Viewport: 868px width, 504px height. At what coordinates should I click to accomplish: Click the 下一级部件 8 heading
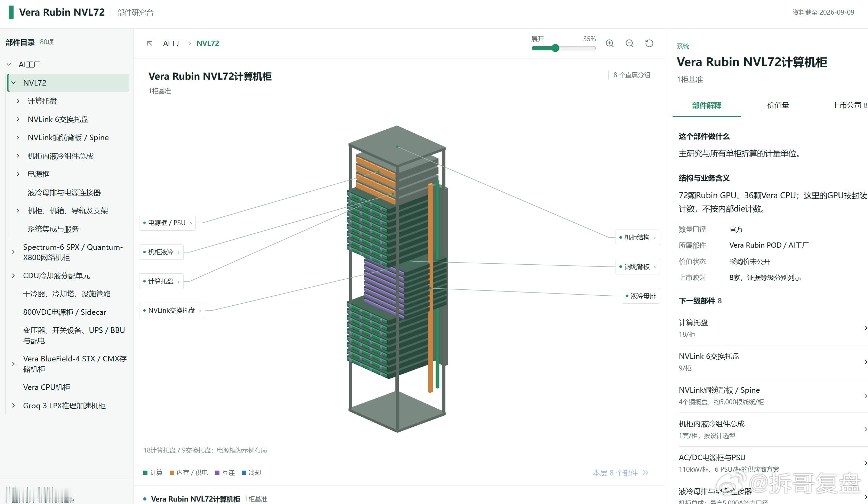[700, 301]
